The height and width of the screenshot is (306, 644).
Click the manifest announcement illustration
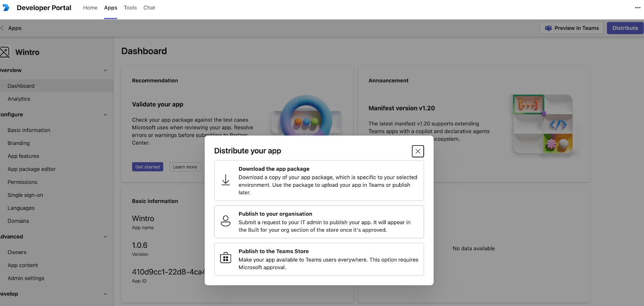click(543, 124)
